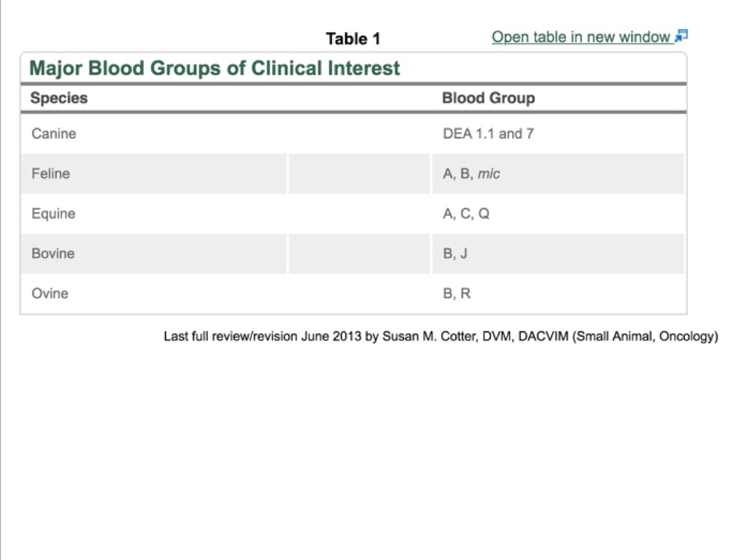Click the empty middle cell in Bovine row

click(360, 254)
